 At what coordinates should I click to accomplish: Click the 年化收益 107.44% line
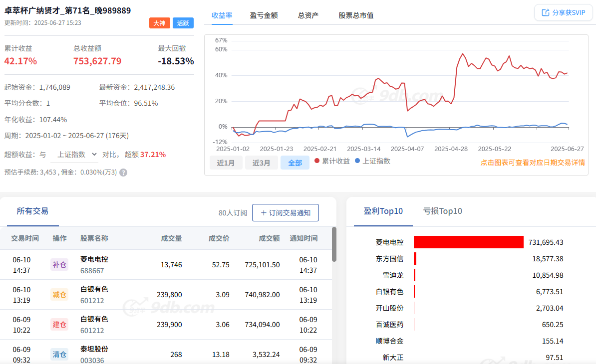click(x=36, y=120)
